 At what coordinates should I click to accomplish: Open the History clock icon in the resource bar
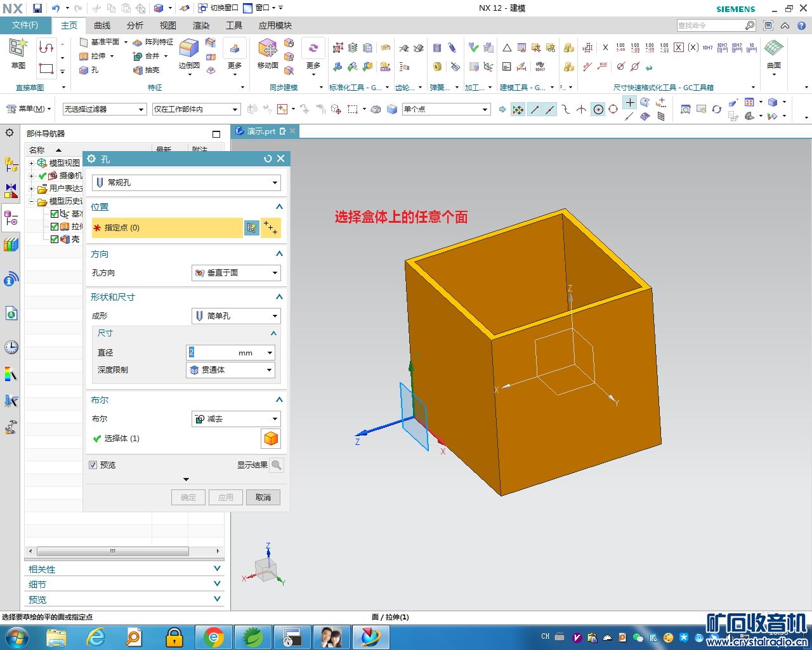pos(11,347)
